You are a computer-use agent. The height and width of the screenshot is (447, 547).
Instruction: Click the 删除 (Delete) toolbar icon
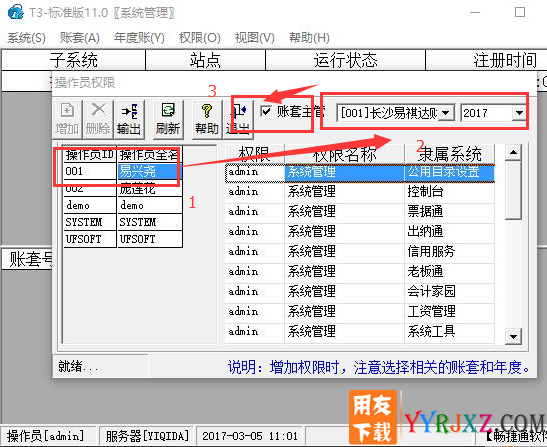pos(98,119)
